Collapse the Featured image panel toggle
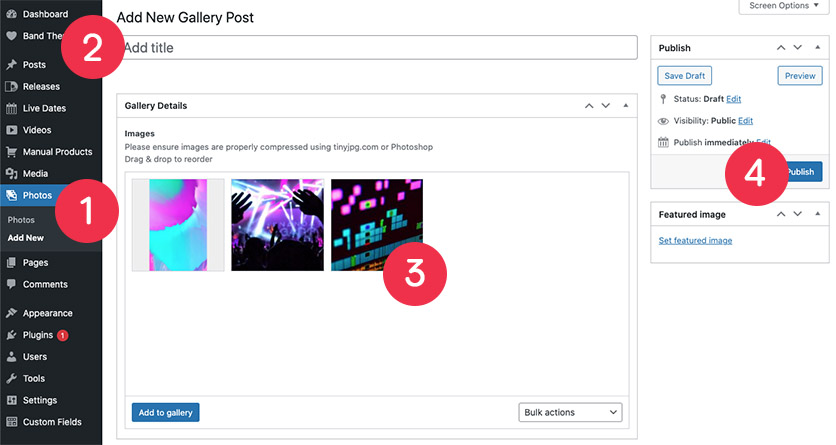The height and width of the screenshot is (445, 836). (x=817, y=214)
